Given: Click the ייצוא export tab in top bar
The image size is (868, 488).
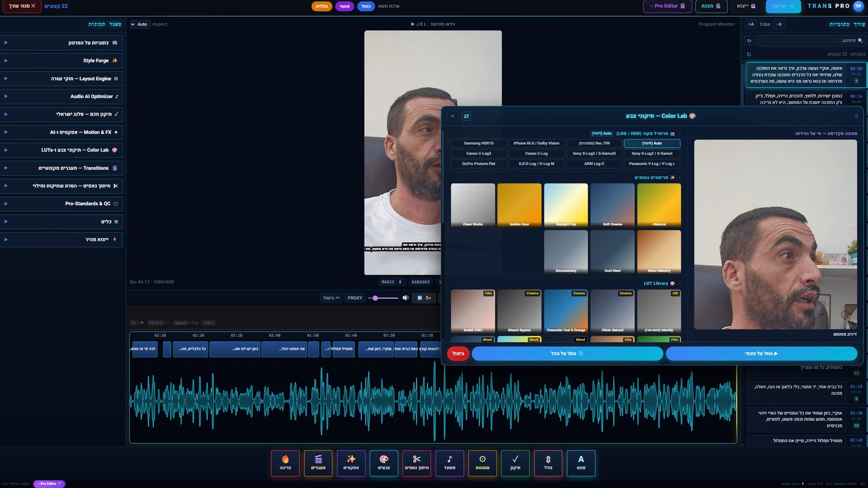Looking at the screenshot, I should (746, 7).
